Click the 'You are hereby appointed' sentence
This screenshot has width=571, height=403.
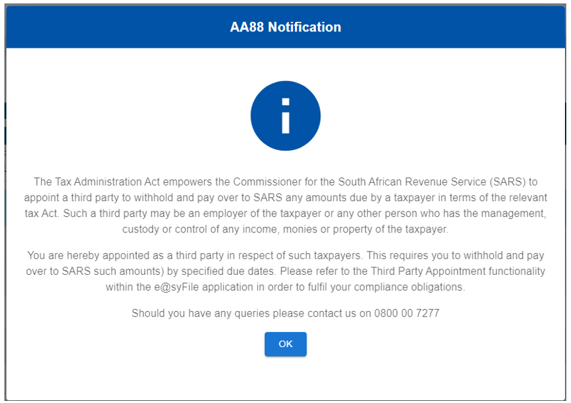(x=194, y=255)
